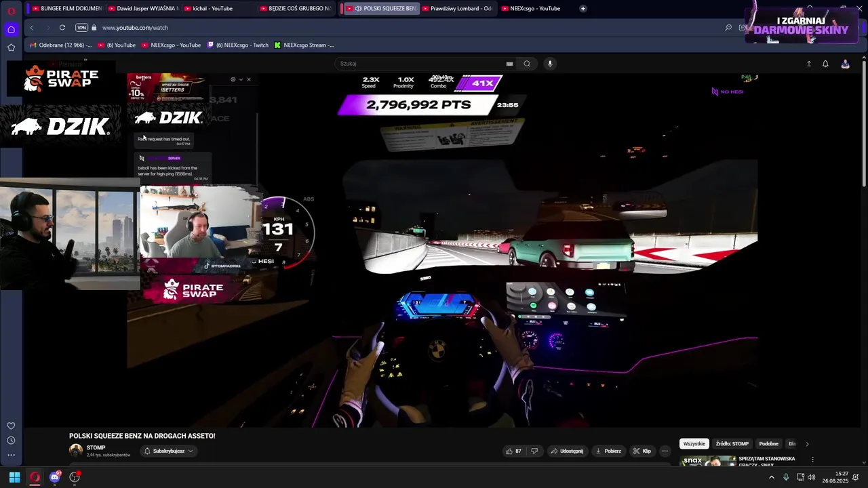The image size is (868, 488).
Task: Click the Udostępnij share button
Action: pos(567,451)
